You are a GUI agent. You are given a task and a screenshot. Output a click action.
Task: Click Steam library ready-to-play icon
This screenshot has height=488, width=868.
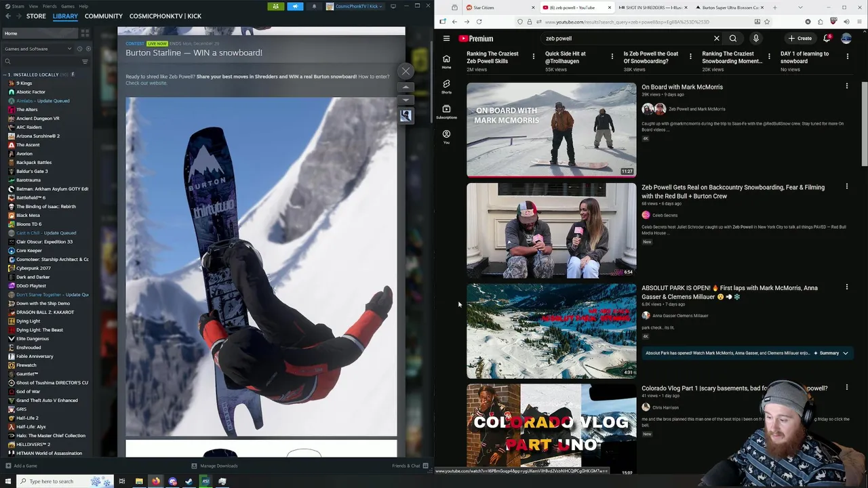pos(87,49)
